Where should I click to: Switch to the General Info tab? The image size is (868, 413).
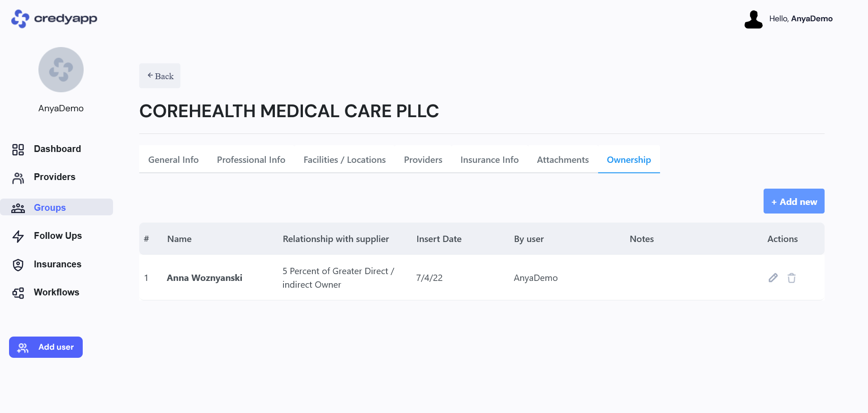(x=174, y=160)
